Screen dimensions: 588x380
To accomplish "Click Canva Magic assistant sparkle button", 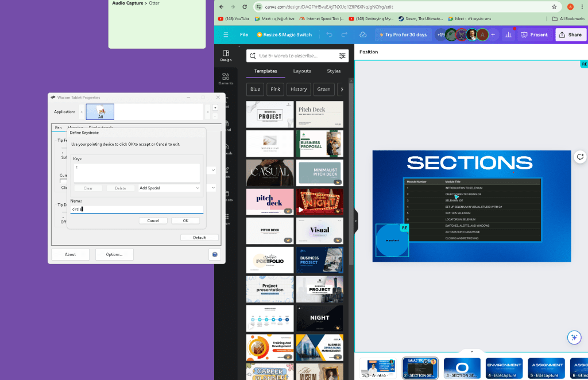I will point(574,338).
